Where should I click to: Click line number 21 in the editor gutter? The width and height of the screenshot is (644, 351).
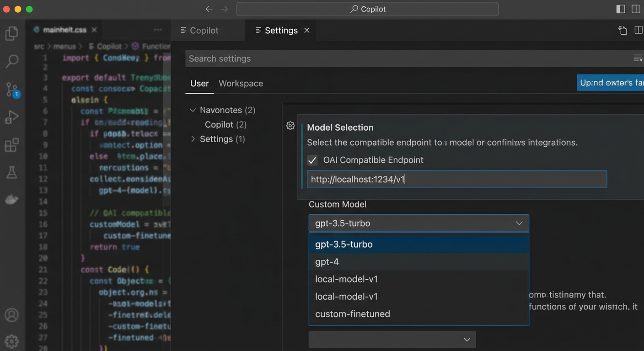[x=43, y=270]
